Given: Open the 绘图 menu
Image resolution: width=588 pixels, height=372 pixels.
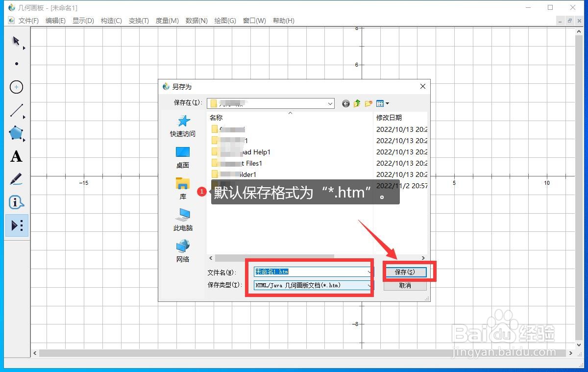Looking at the screenshot, I should click(225, 21).
